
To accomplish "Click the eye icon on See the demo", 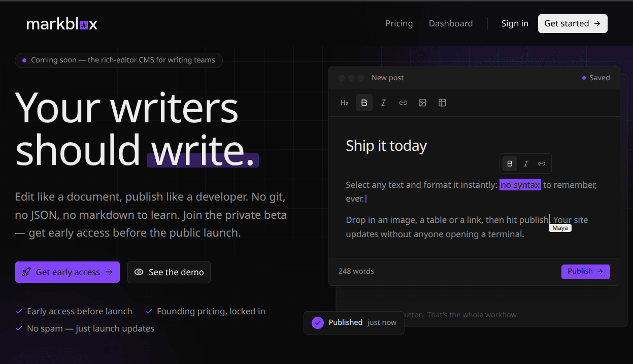I will (x=139, y=272).
